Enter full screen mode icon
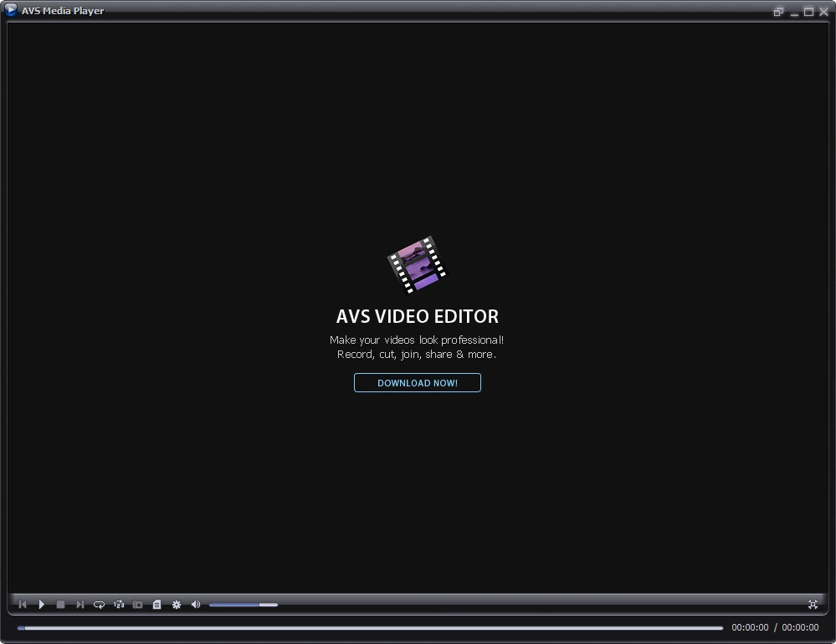The height and width of the screenshot is (644, 836). [x=813, y=605]
